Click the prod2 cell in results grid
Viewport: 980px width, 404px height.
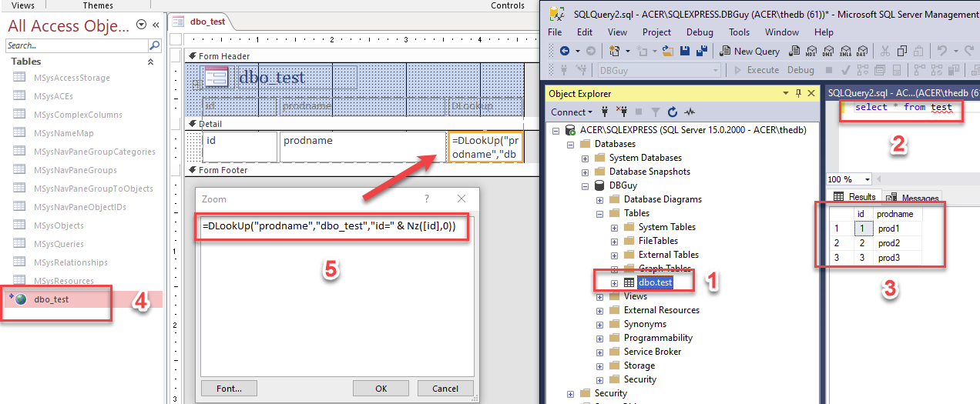(898, 242)
